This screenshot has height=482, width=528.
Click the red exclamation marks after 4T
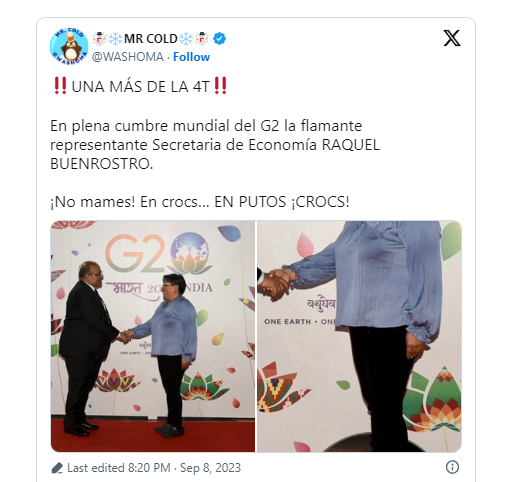[x=220, y=86]
